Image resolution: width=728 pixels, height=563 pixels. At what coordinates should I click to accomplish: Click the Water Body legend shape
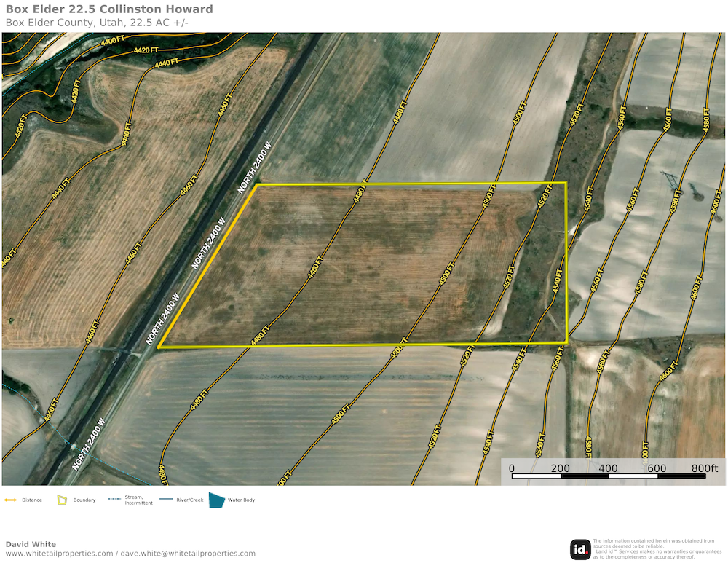point(217,500)
